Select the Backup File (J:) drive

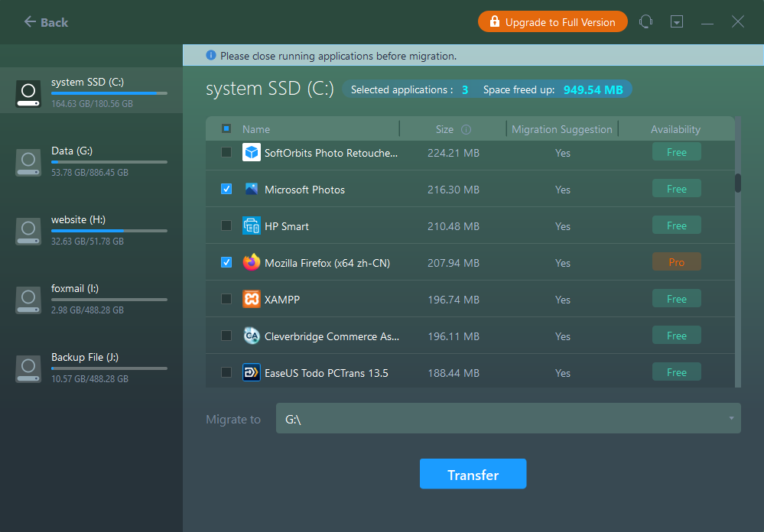tap(91, 368)
